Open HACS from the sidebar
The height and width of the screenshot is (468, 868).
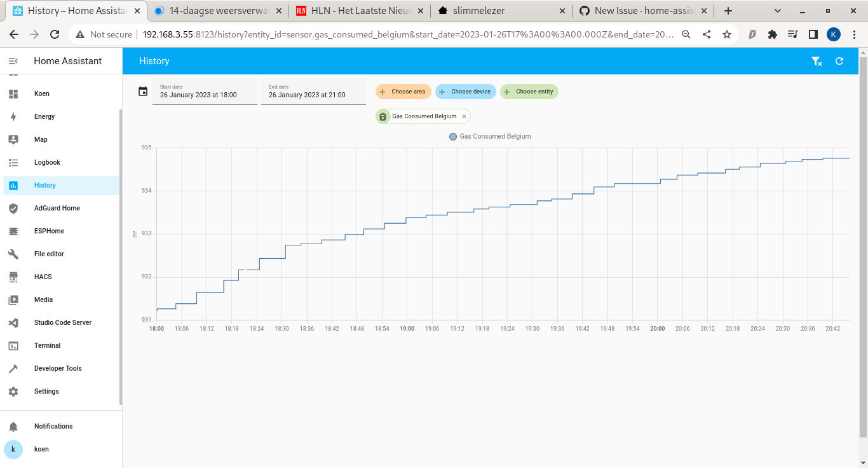43,277
